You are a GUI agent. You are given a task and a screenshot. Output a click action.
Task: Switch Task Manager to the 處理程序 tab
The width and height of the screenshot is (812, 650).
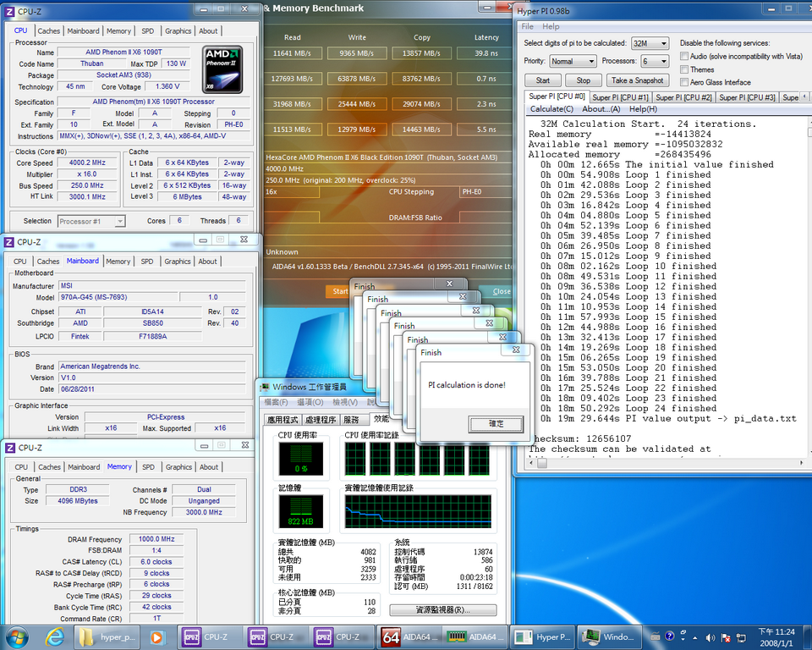(x=321, y=419)
